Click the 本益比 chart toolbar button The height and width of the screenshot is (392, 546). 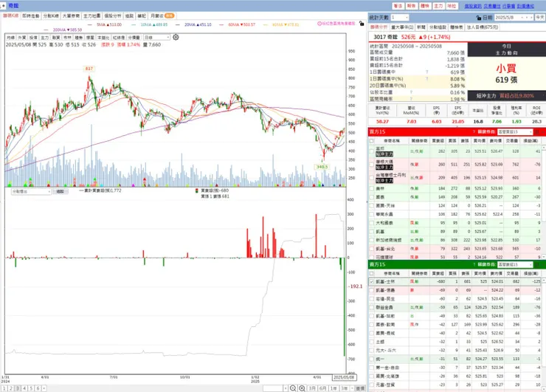[x=103, y=38]
